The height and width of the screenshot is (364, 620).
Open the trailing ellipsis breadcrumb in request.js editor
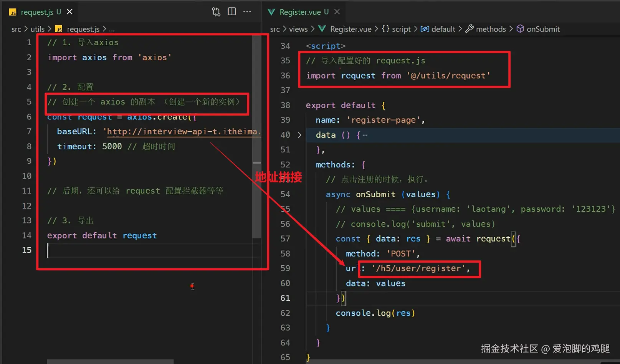(112, 29)
